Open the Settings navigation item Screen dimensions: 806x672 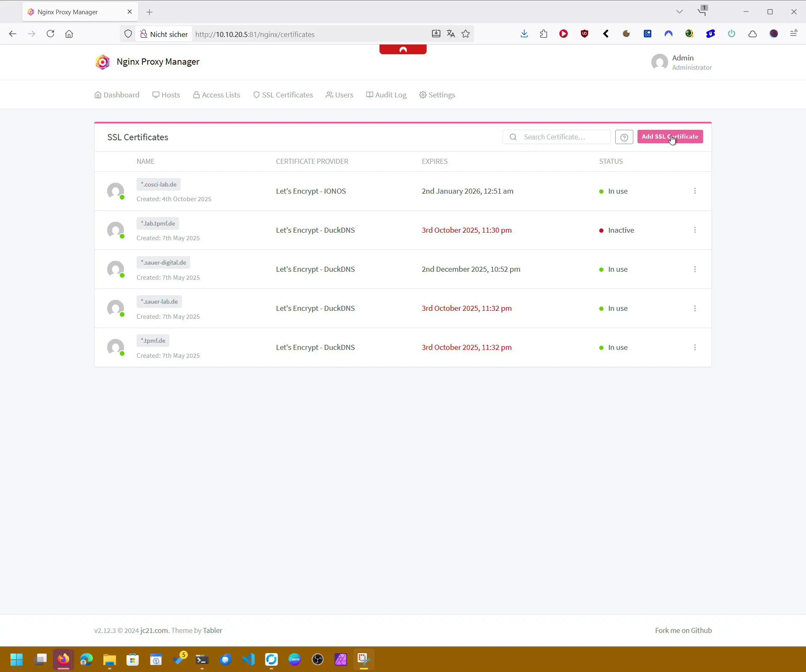tap(437, 95)
